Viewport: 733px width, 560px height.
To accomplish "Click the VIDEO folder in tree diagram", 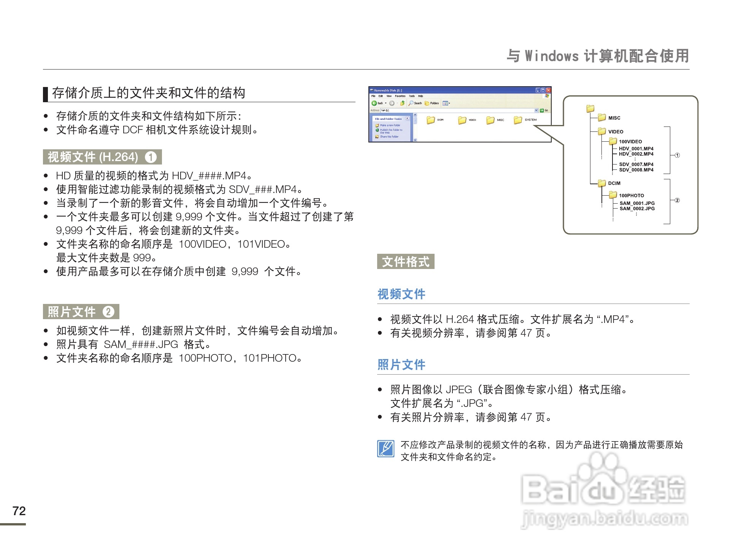I will [602, 131].
